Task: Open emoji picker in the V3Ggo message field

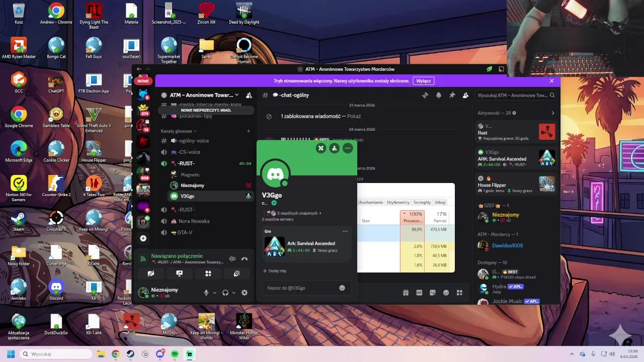Action: (x=342, y=288)
